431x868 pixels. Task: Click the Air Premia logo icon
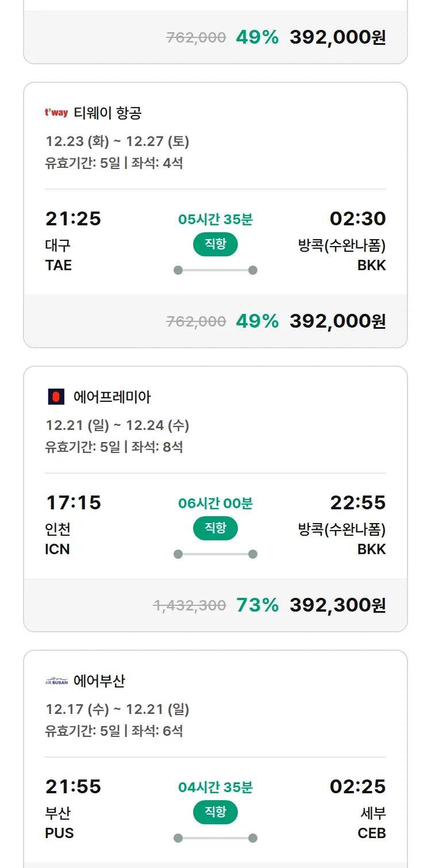point(56,397)
